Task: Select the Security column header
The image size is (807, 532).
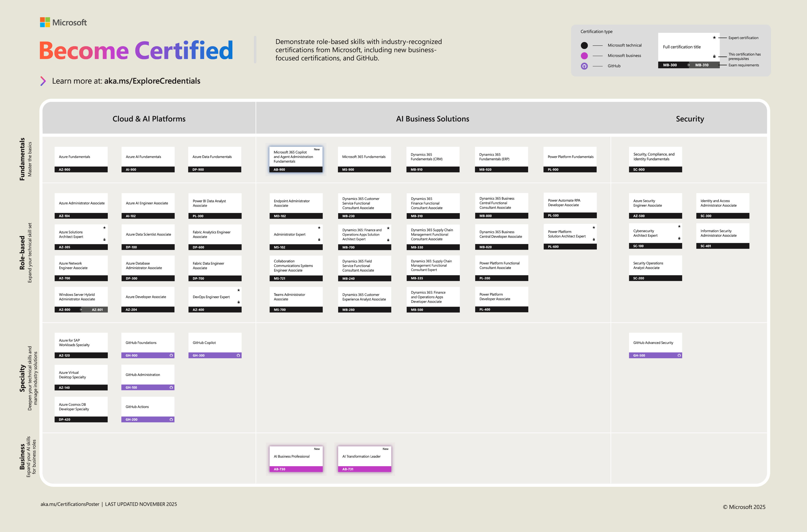Action: pyautogui.click(x=689, y=119)
